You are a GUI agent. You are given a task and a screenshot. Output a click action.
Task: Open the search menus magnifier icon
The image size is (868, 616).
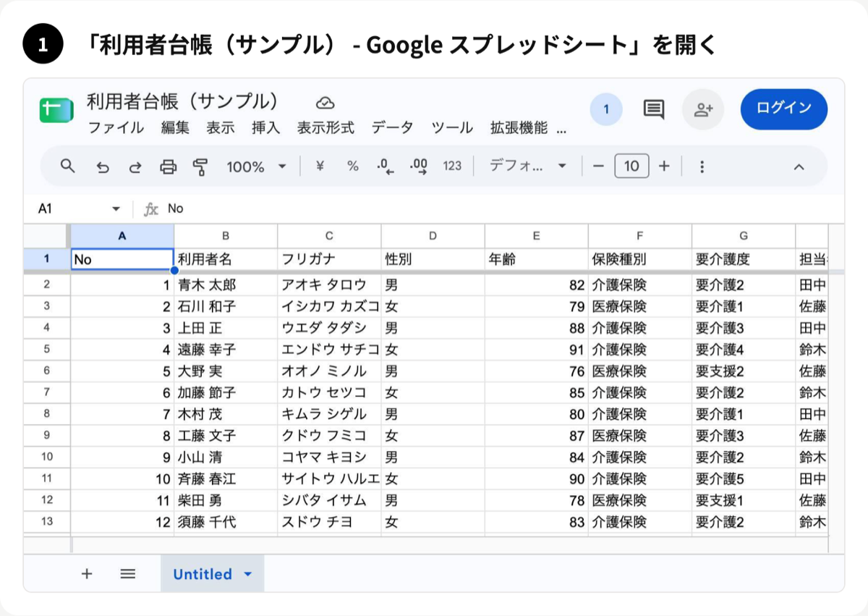[x=67, y=166]
